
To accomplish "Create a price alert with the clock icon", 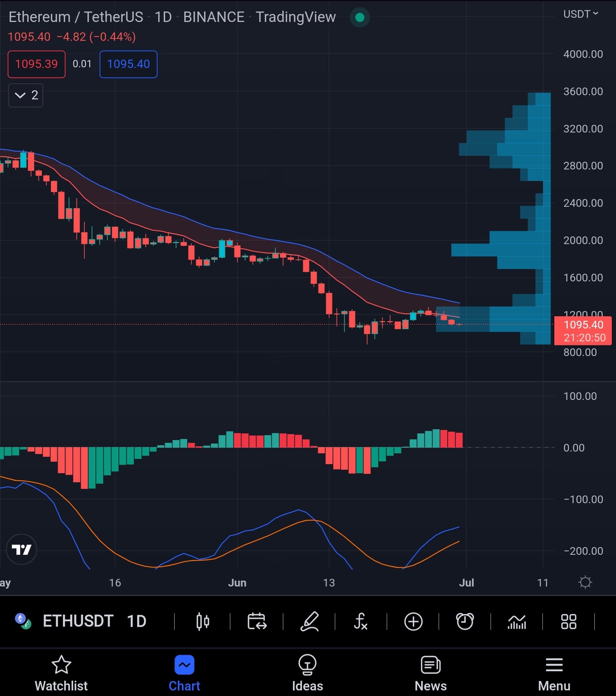I will click(x=465, y=621).
